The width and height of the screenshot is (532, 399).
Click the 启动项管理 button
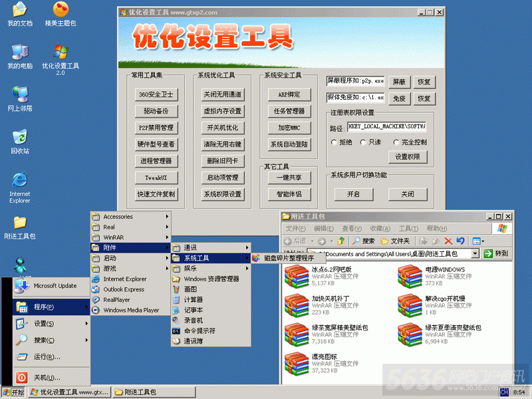coord(223,178)
